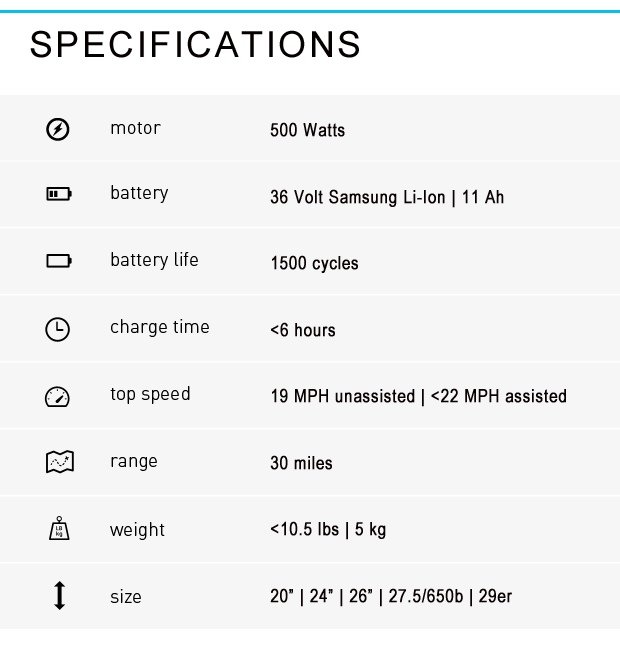Click the 'motor' label
Viewport: 620px width, 652px height.
click(x=135, y=128)
